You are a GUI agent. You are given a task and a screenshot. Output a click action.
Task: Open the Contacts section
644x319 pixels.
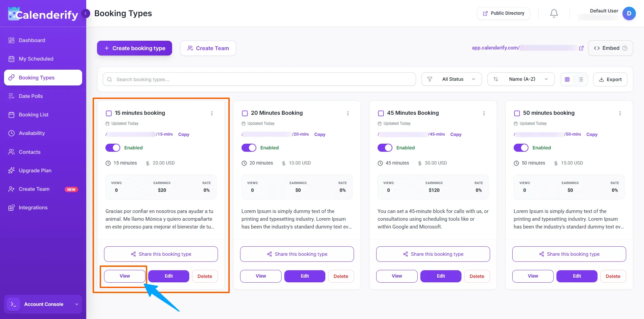(30, 152)
